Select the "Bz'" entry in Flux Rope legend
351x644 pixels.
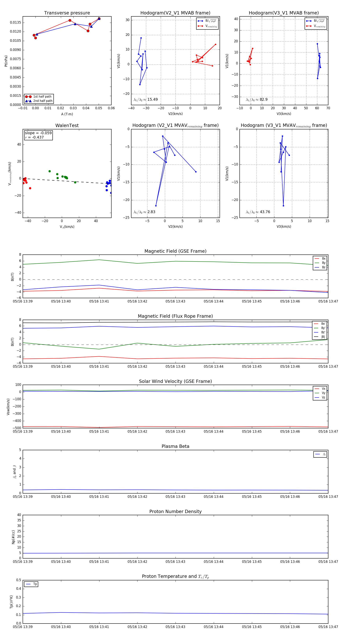[x=320, y=332]
